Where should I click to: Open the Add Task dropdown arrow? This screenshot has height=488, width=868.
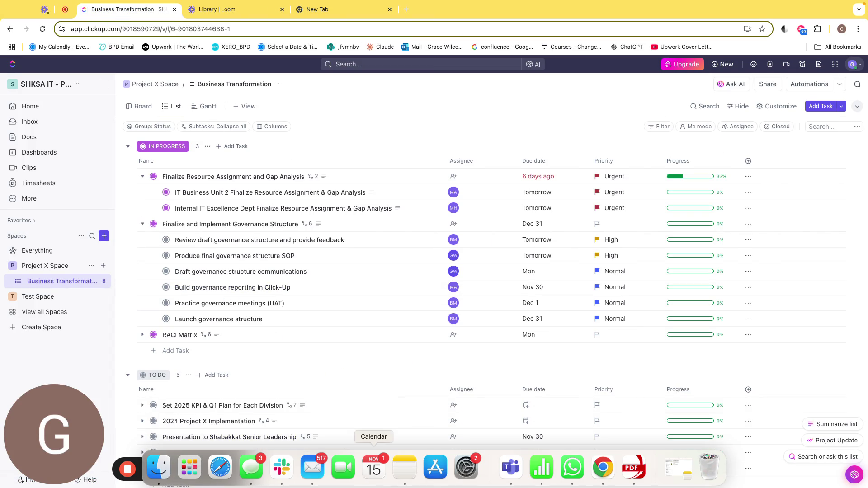tap(841, 106)
